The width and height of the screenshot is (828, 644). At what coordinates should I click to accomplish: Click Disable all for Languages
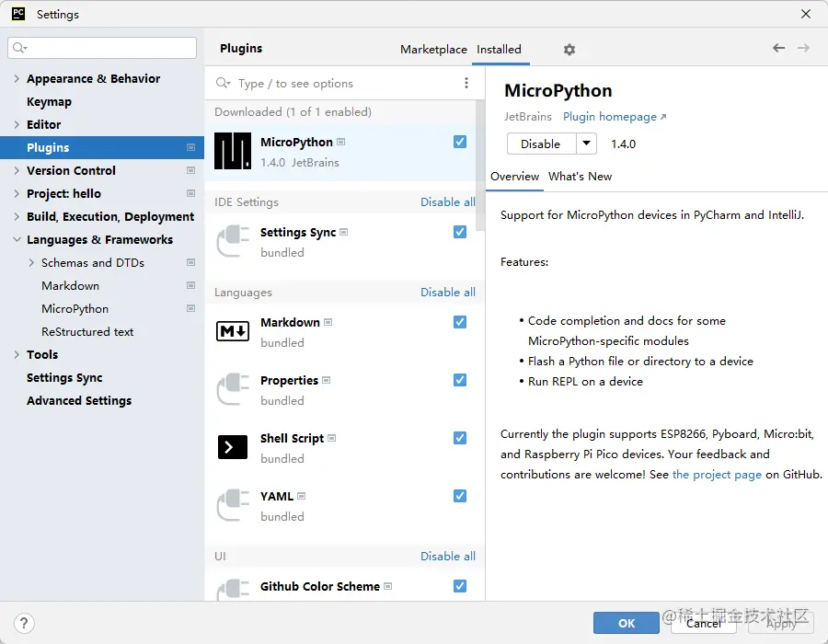(448, 292)
